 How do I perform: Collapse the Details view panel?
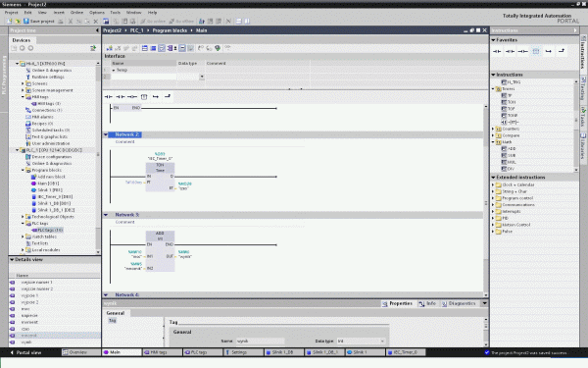click(x=12, y=259)
